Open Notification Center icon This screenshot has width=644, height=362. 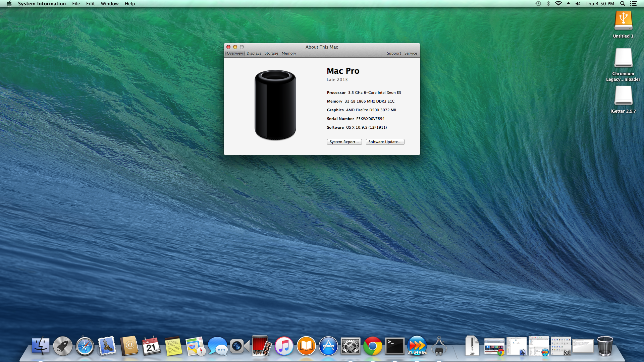click(x=634, y=4)
